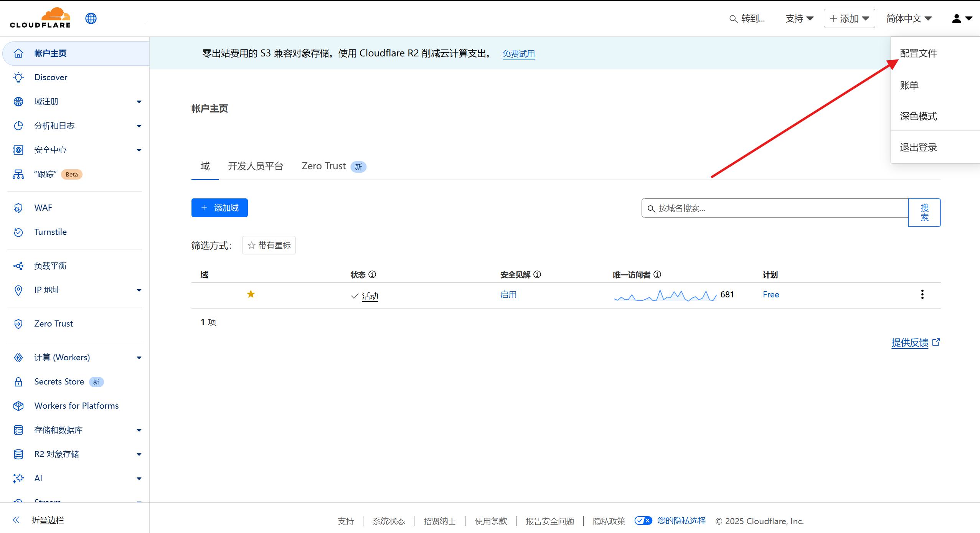Click the 计算 (Workers) diamond icon
Viewport: 980px width, 533px height.
pyautogui.click(x=18, y=358)
